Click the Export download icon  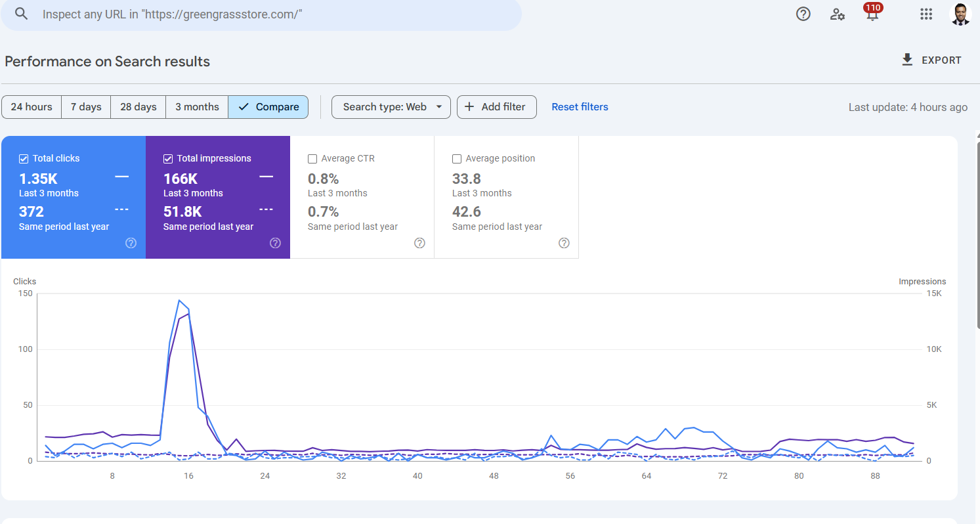coord(907,60)
